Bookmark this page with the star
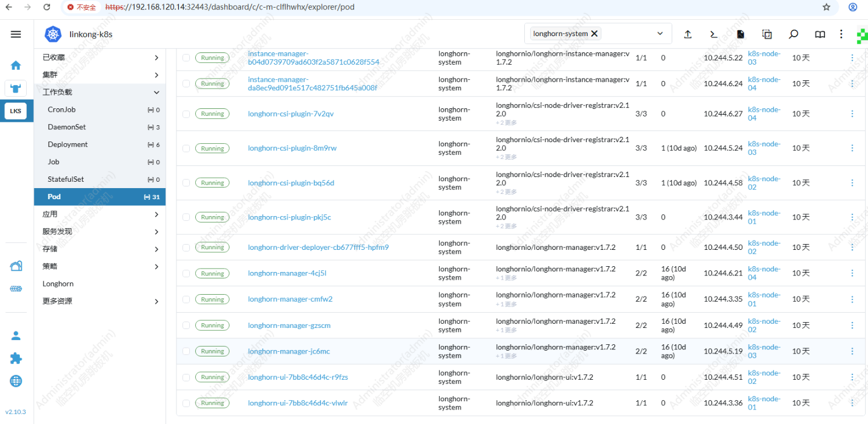The image size is (868, 424). click(826, 8)
